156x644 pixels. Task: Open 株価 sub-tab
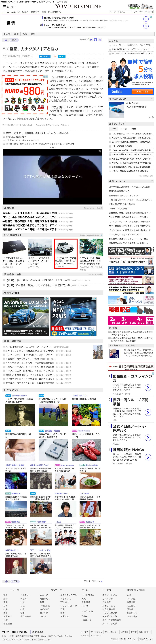click(x=16, y=34)
